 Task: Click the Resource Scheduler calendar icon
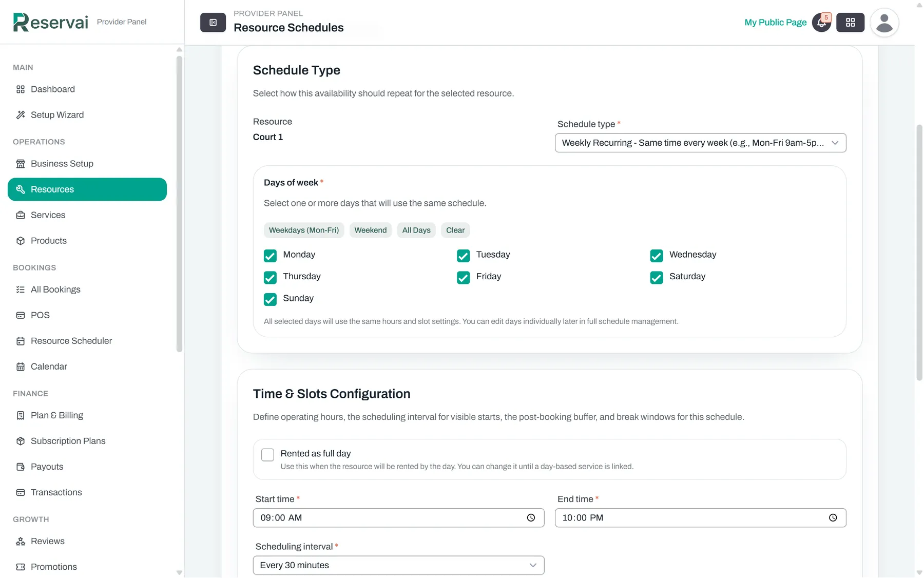point(21,341)
